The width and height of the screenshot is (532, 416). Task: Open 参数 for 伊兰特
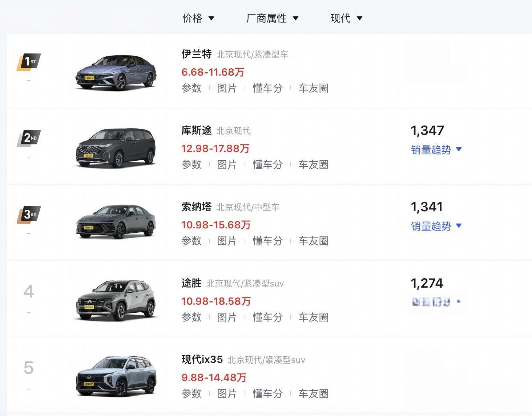click(192, 88)
